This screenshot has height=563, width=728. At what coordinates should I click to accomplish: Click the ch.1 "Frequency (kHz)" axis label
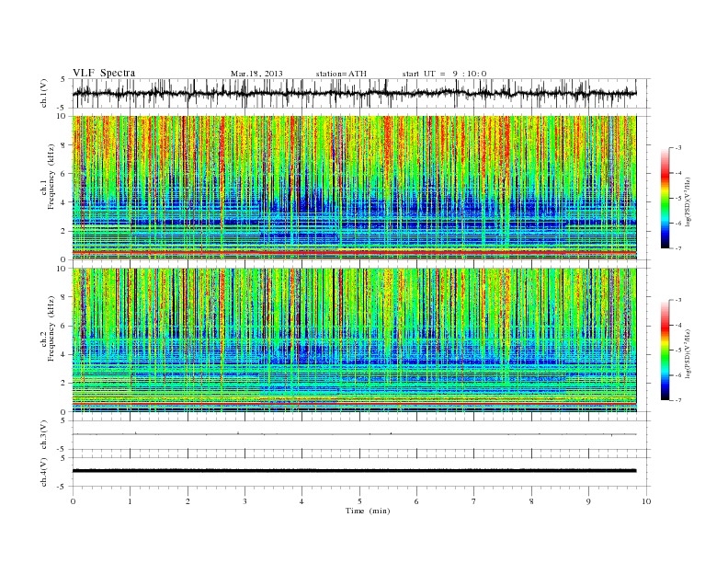click(51, 177)
